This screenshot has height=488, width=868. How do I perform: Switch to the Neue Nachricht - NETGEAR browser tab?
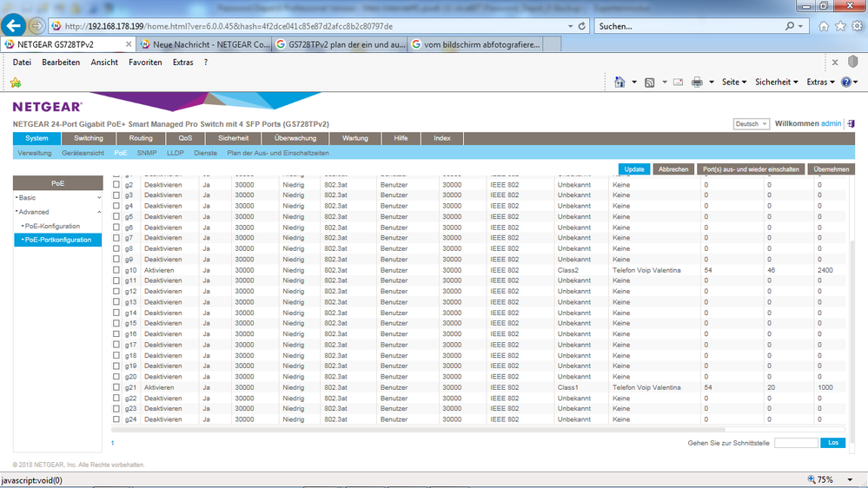pyautogui.click(x=205, y=44)
